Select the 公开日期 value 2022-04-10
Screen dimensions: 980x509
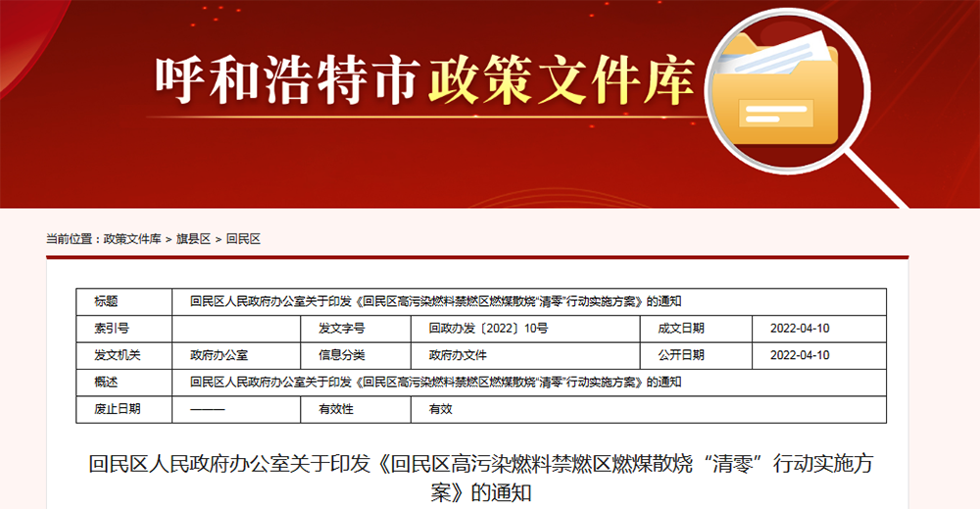tap(800, 355)
